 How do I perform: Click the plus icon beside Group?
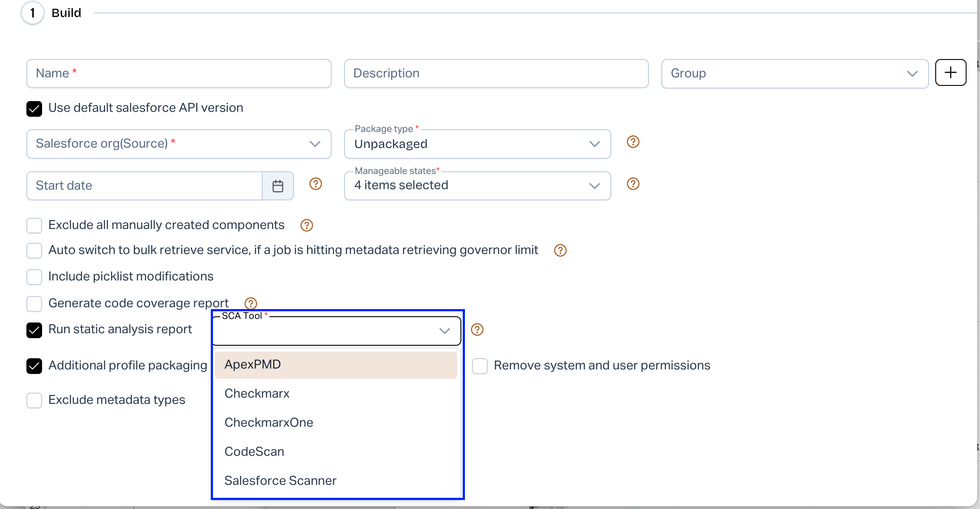950,72
